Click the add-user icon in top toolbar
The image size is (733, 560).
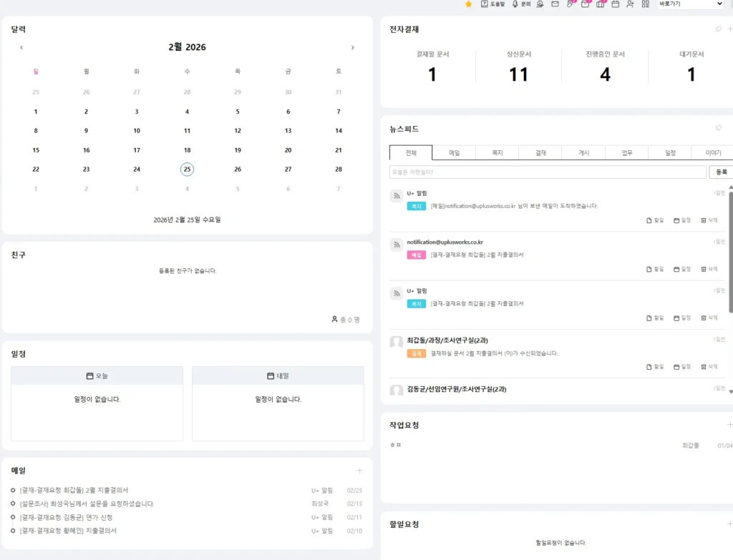[x=630, y=4]
